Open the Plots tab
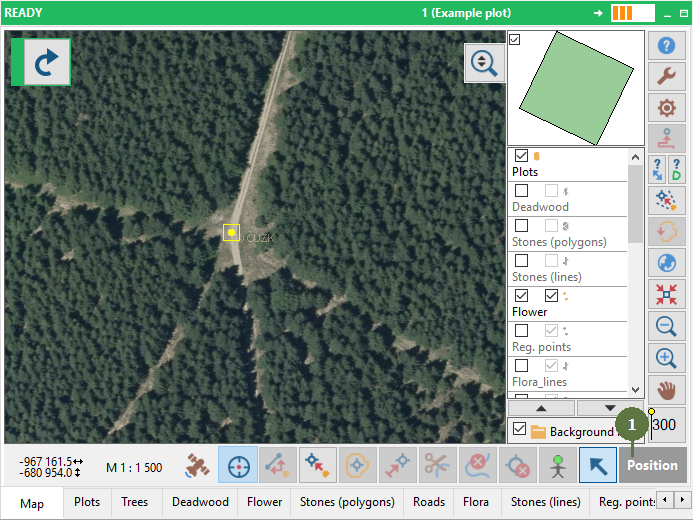 (87, 502)
